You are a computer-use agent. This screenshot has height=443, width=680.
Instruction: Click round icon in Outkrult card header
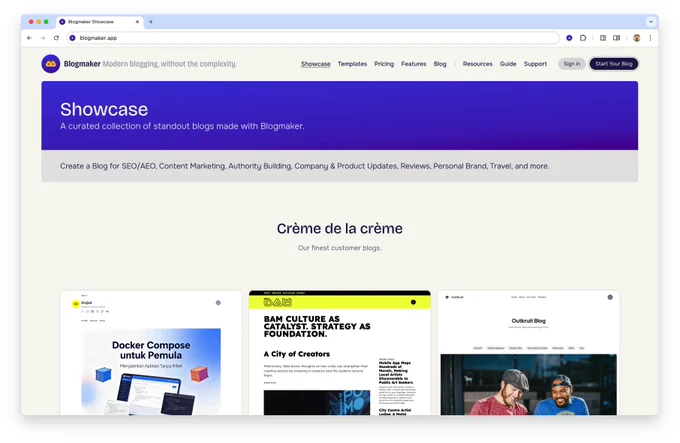tap(610, 297)
